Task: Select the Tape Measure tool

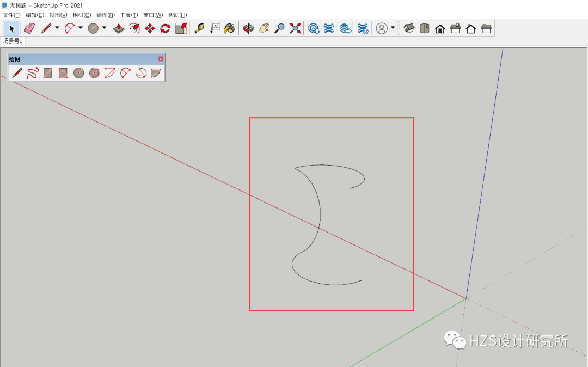Action: (199, 28)
